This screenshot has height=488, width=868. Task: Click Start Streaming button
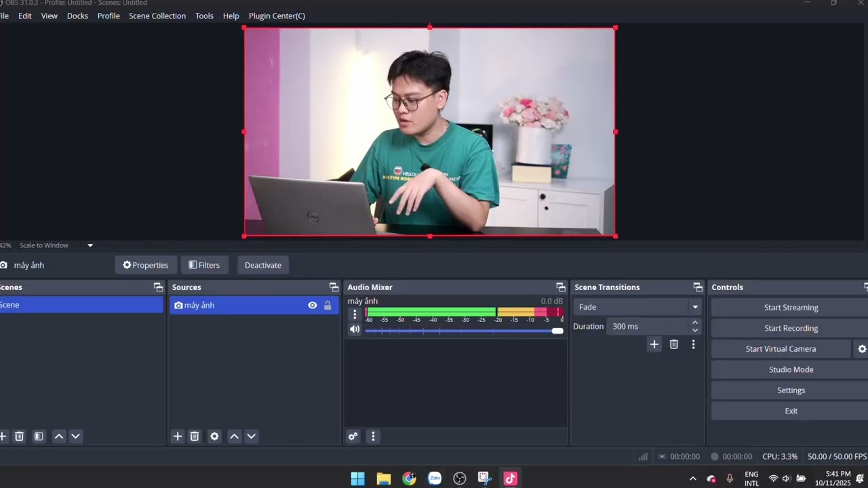point(791,308)
